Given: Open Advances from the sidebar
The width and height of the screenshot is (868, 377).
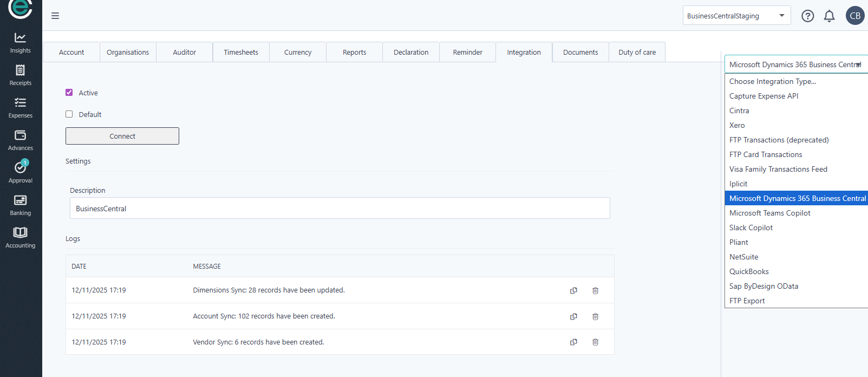Looking at the screenshot, I should coord(21,140).
